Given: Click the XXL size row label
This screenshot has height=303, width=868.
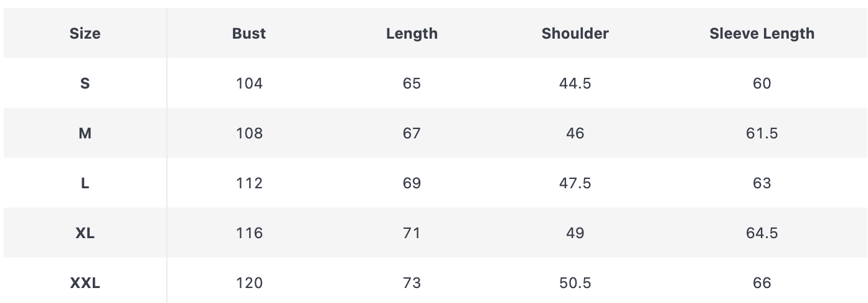Looking at the screenshot, I should [x=85, y=283].
